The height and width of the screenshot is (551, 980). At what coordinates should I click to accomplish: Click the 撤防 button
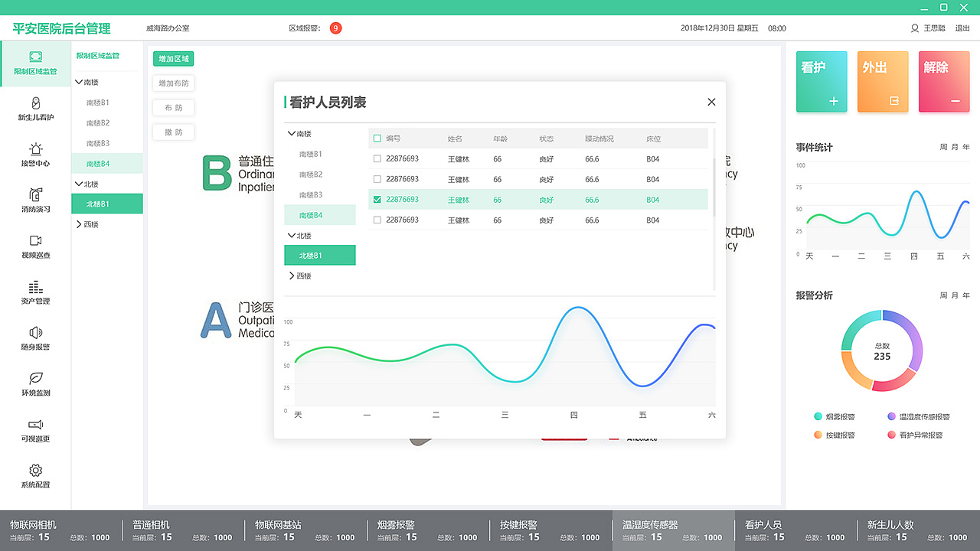pos(174,132)
